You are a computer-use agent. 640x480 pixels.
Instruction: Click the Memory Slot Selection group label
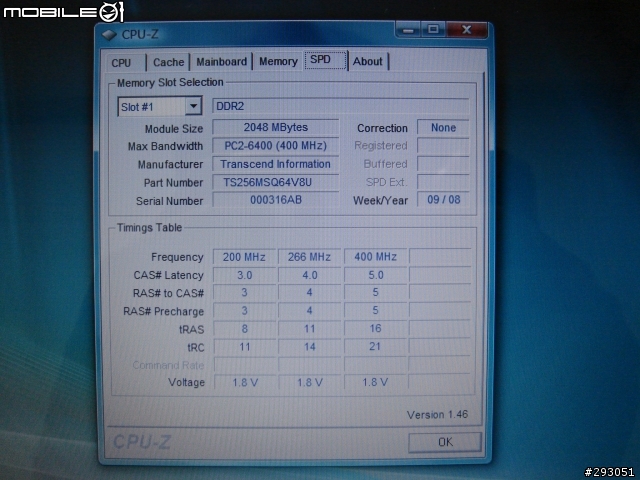(170, 82)
